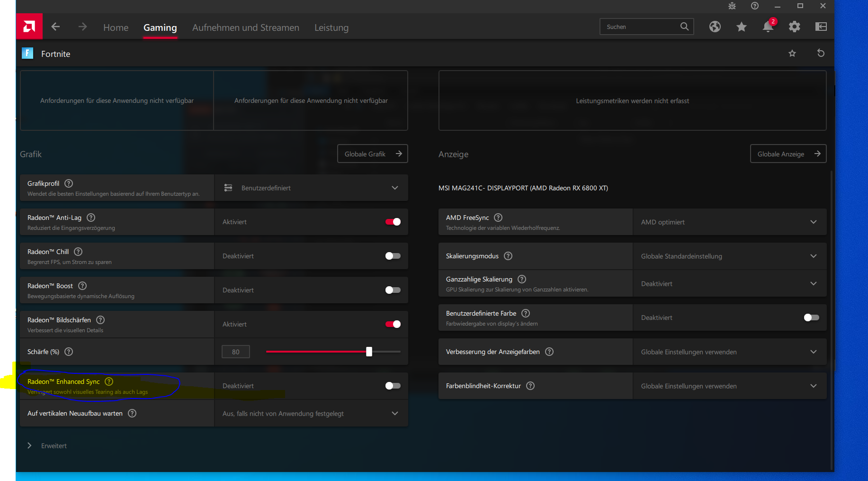
Task: Enable Benutzerdefinierte Farbe toggle
Action: pyautogui.click(x=812, y=318)
